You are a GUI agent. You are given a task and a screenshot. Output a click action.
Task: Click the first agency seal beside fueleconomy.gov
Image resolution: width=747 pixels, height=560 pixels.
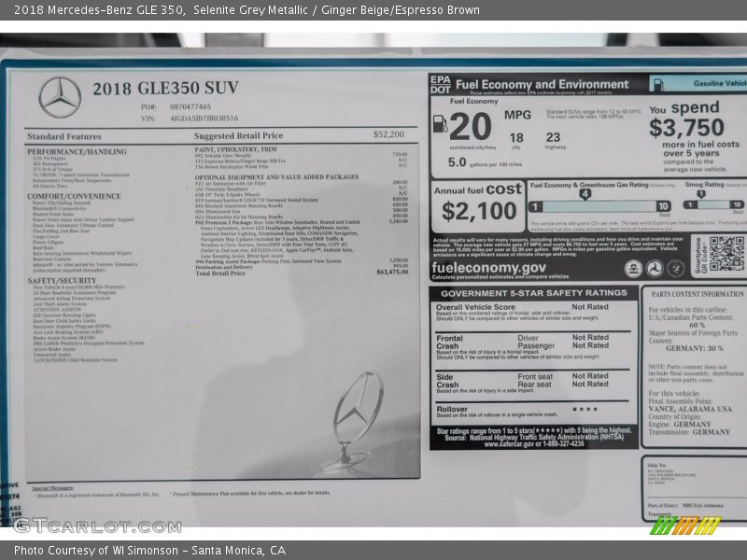(x=633, y=269)
